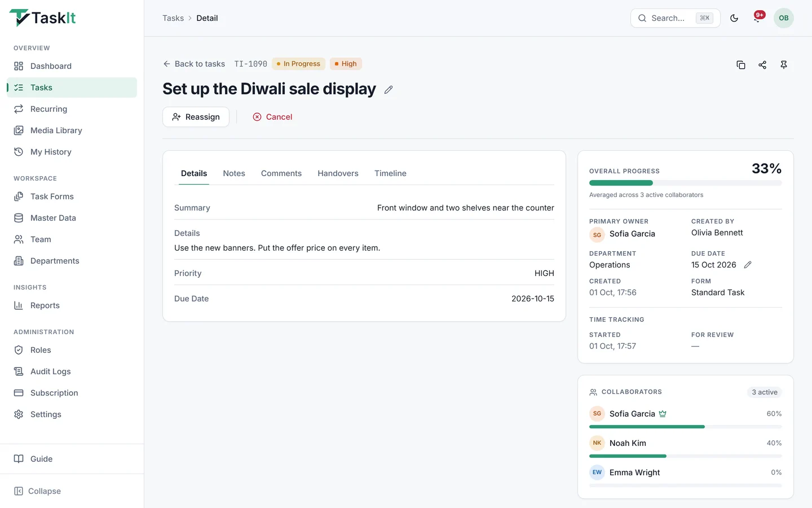Open Media Library in the sidebar
Screen dimensions: 812x508
[x=72, y=130]
